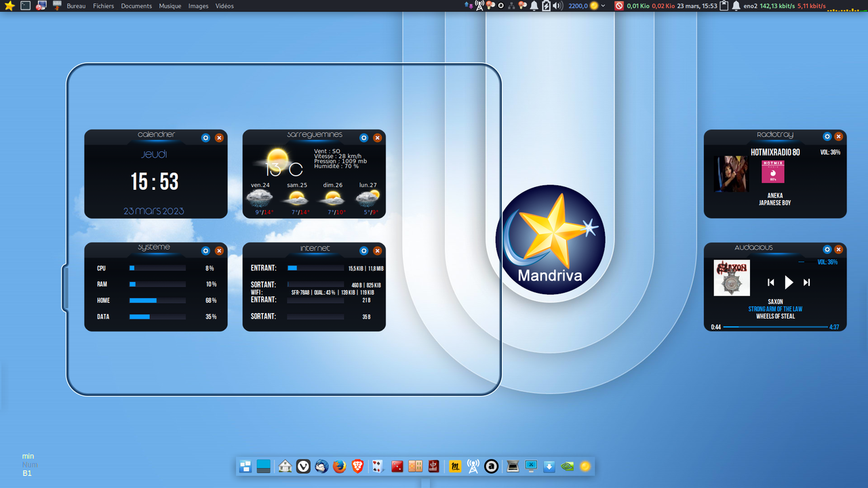Open settings of the Audacious widget
This screenshot has width=868, height=488.
(x=827, y=249)
